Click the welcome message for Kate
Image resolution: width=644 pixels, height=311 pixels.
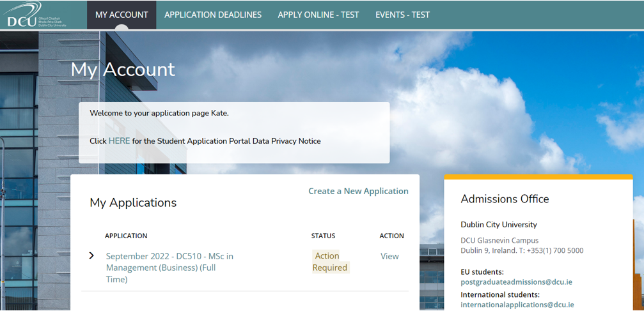tap(159, 113)
